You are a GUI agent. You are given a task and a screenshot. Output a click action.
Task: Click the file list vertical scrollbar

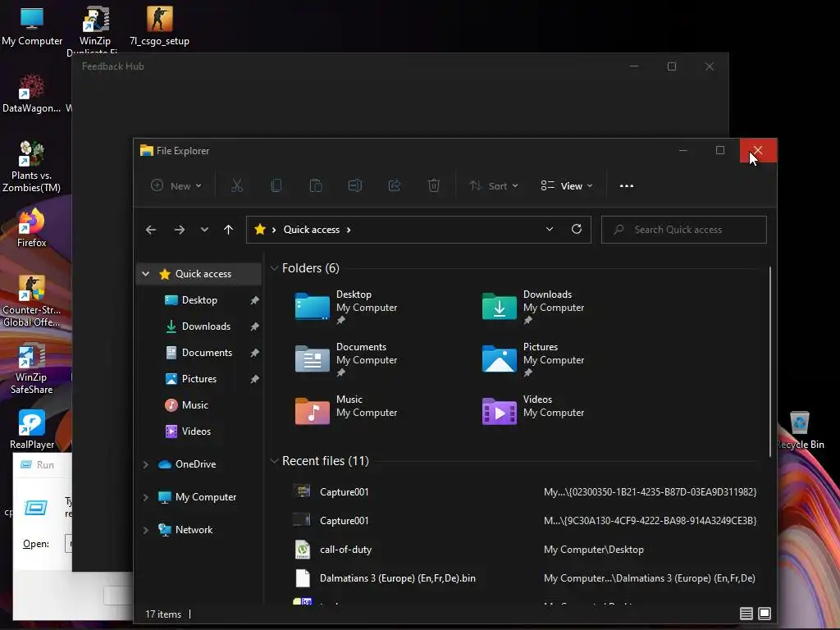point(770,362)
